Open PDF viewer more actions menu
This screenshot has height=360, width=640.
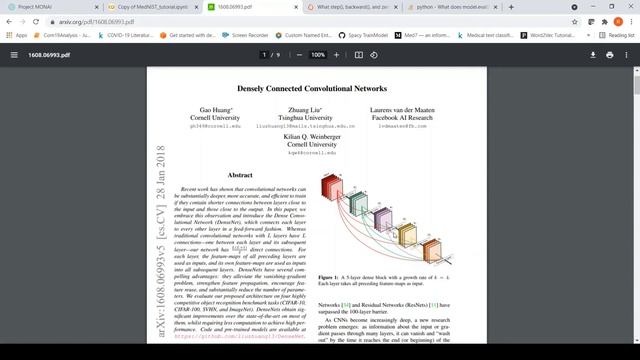coord(626,55)
